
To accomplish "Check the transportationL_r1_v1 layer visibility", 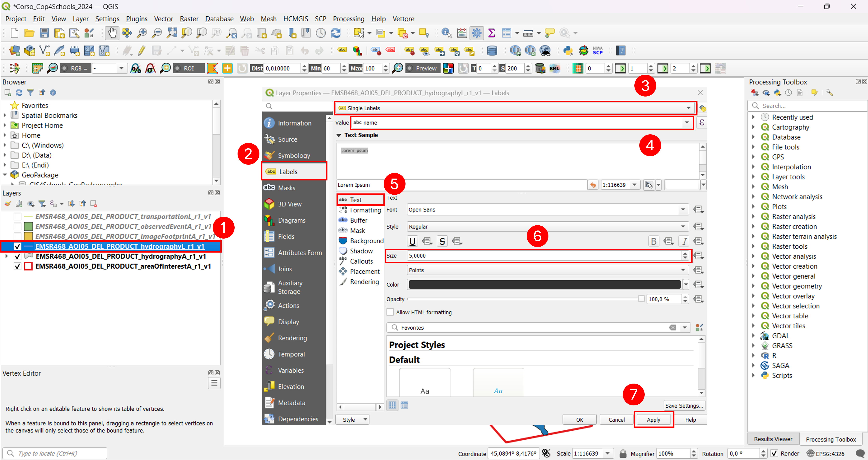I will coord(18,216).
